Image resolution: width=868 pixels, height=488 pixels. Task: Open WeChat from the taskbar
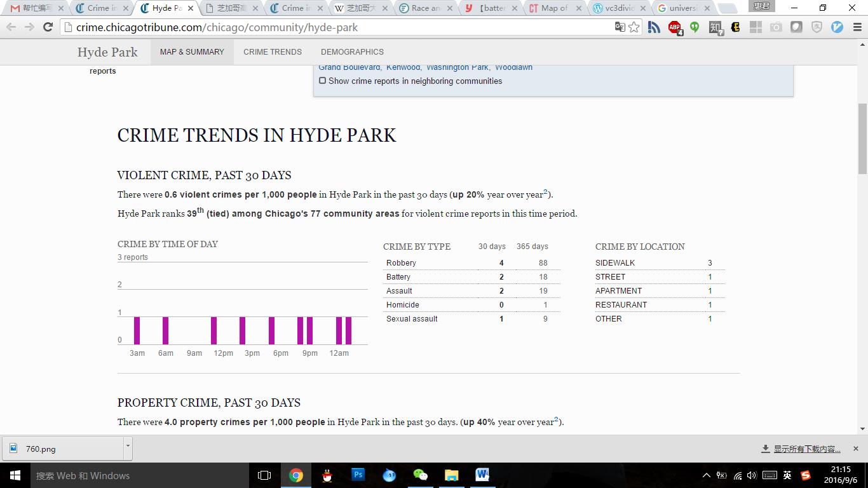point(420,475)
